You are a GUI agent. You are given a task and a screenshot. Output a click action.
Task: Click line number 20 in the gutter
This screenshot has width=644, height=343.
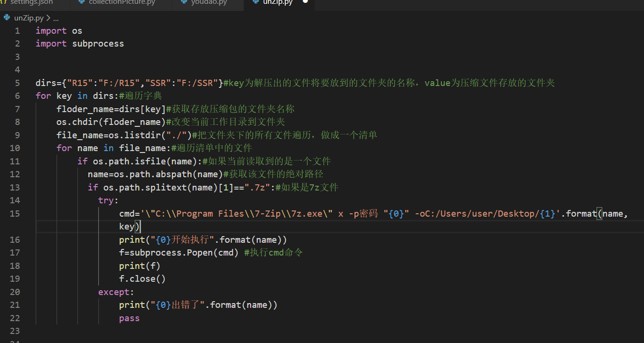coord(15,292)
